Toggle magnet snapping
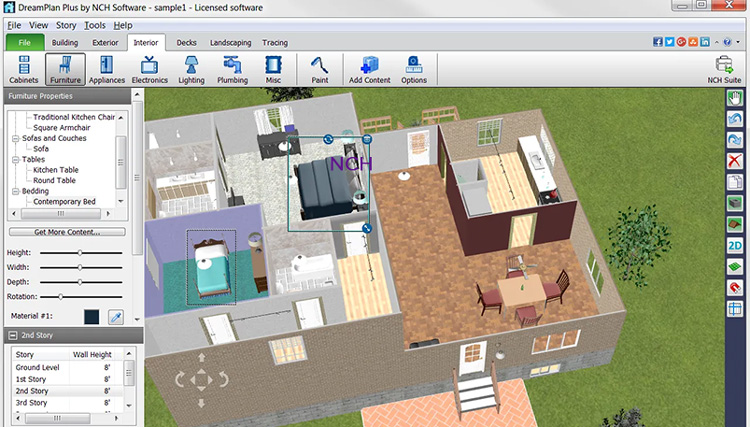The image size is (750, 427). [x=735, y=288]
